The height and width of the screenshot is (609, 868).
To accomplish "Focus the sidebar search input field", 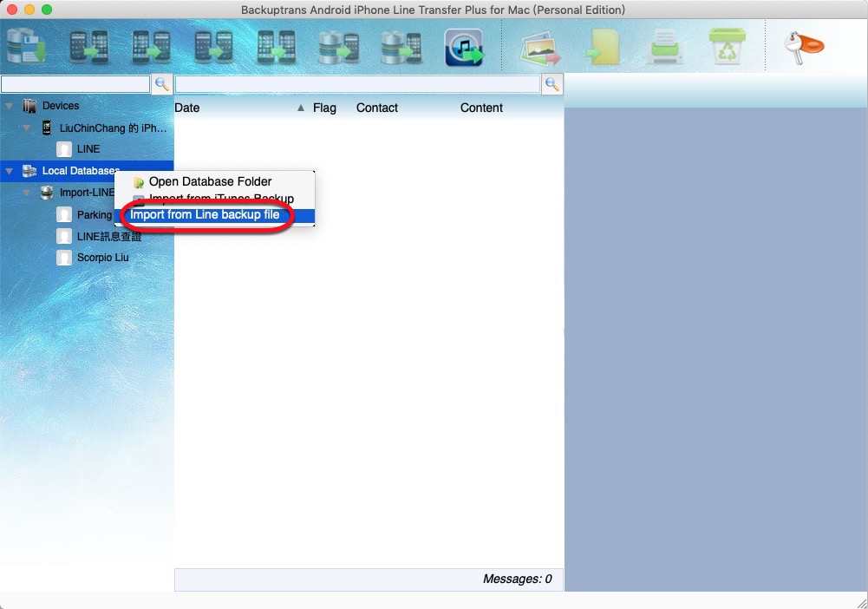I will [75, 84].
